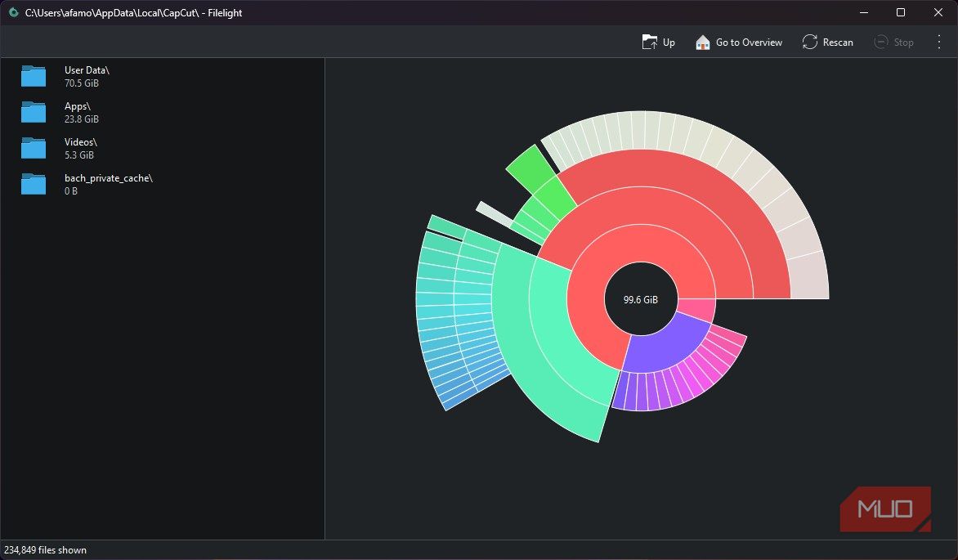The image size is (958, 560).
Task: Click the 234,849 files shown status text
Action: pyautogui.click(x=45, y=550)
